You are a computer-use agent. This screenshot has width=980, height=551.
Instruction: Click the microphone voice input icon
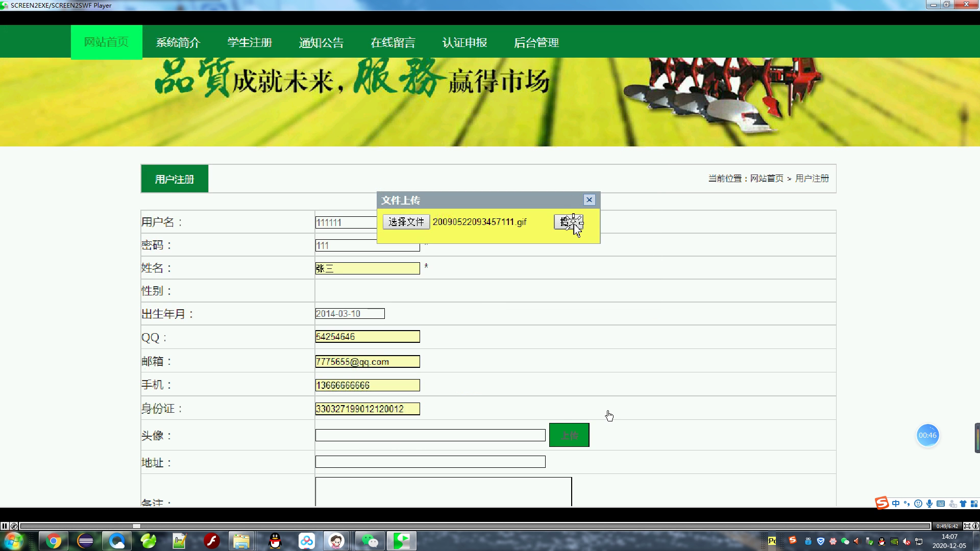tap(929, 504)
